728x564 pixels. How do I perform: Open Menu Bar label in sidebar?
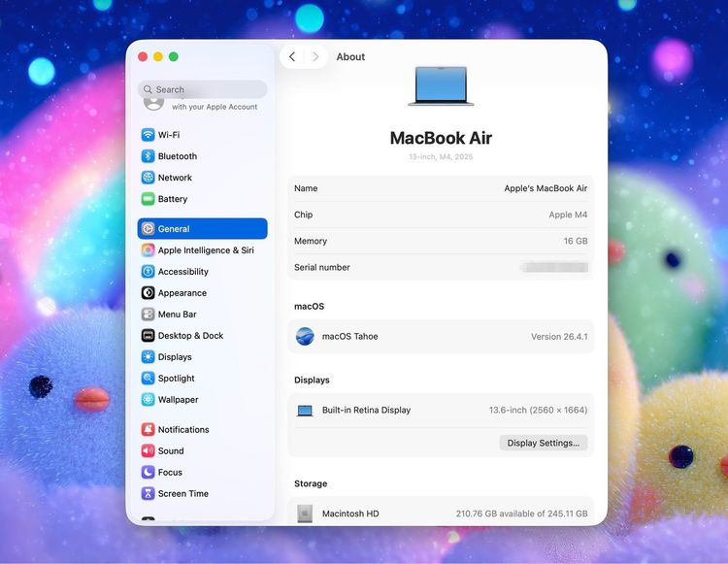[x=177, y=314]
